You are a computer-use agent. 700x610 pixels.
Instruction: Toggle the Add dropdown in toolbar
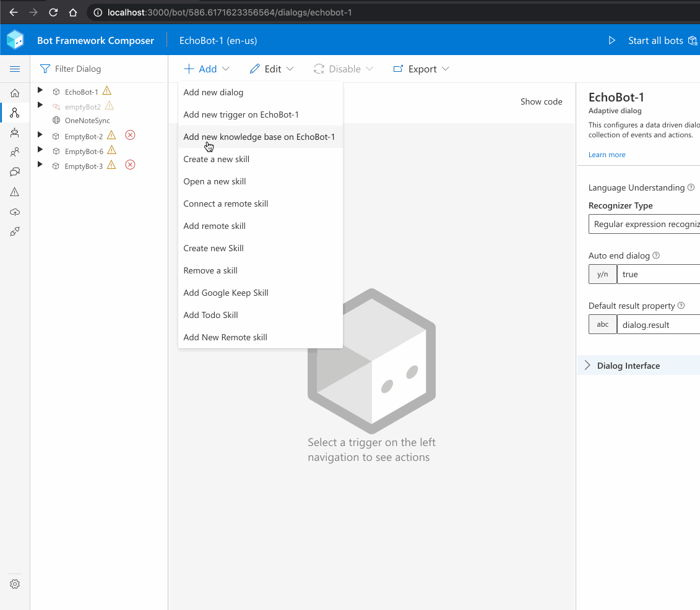[x=207, y=69]
